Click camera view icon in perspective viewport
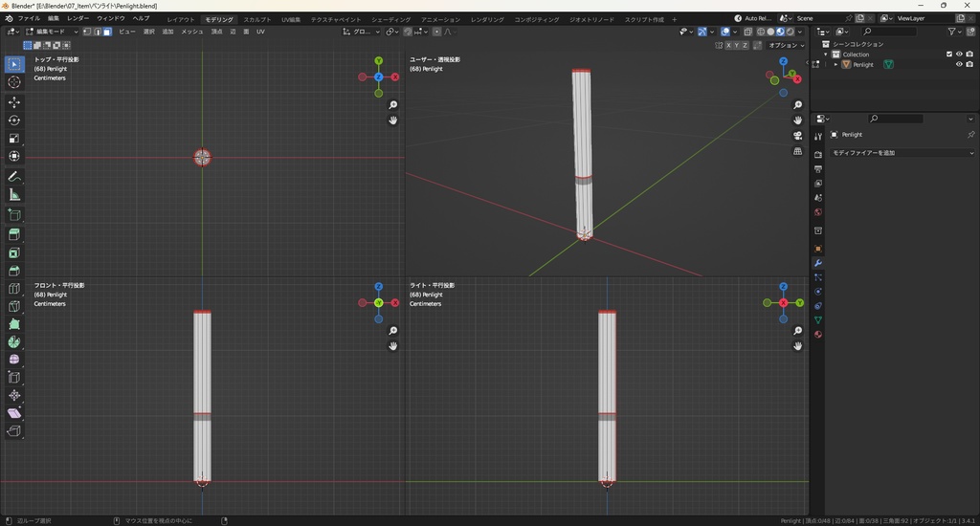980x526 pixels. [x=797, y=136]
